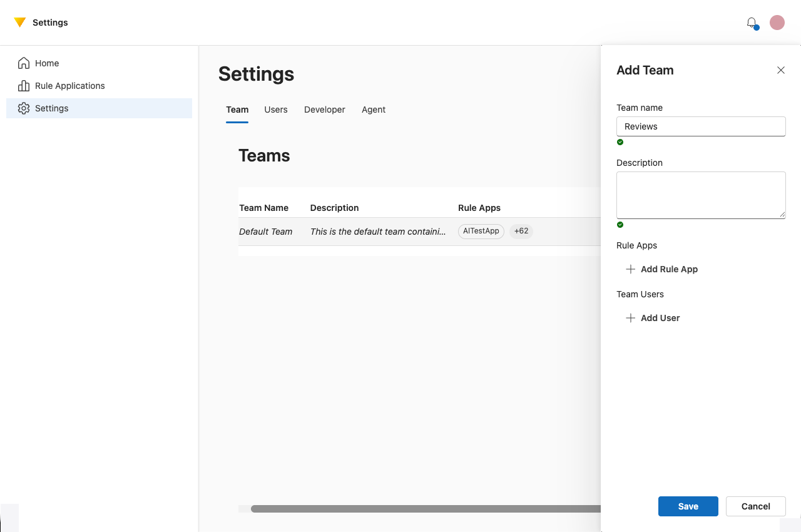Close the Add Team panel
Viewport: 801px width, 532px height.
coord(780,70)
